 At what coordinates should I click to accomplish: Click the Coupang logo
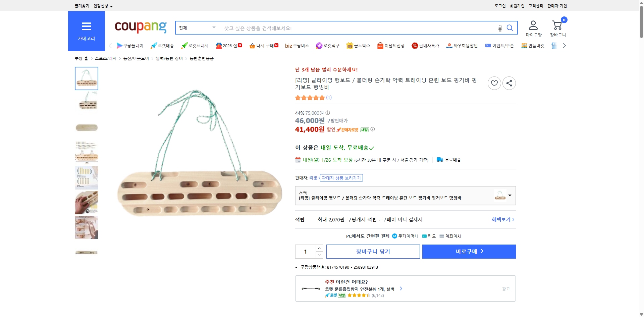[x=140, y=28]
